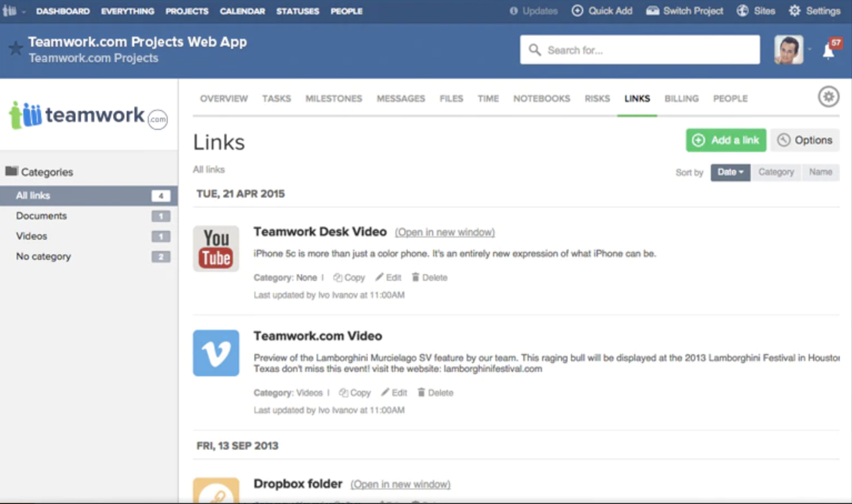Open the Milestones tab

(334, 99)
